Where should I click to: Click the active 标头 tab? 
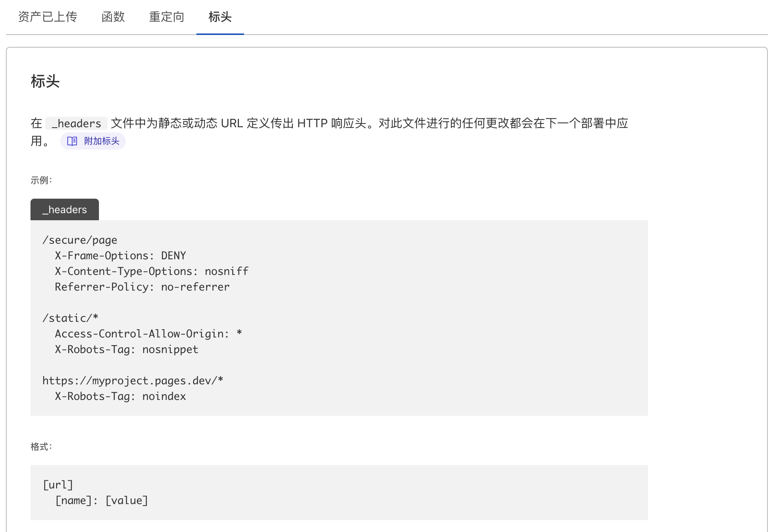click(220, 17)
